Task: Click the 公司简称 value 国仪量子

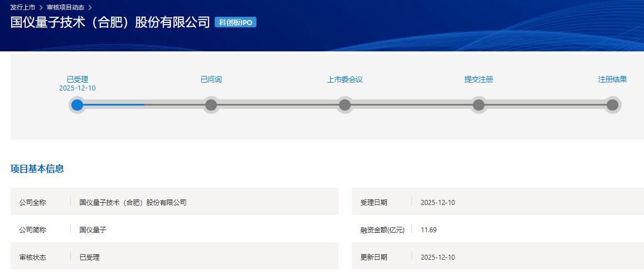Action: tap(93, 230)
